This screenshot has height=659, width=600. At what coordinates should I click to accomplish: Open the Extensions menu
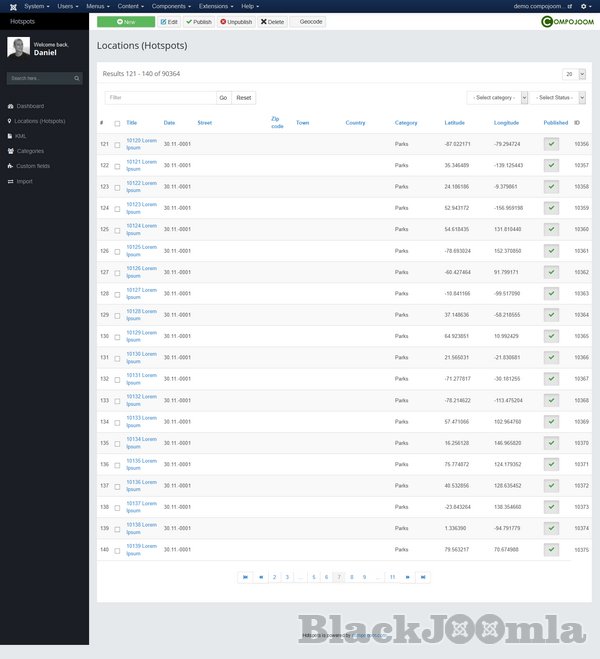[217, 6]
